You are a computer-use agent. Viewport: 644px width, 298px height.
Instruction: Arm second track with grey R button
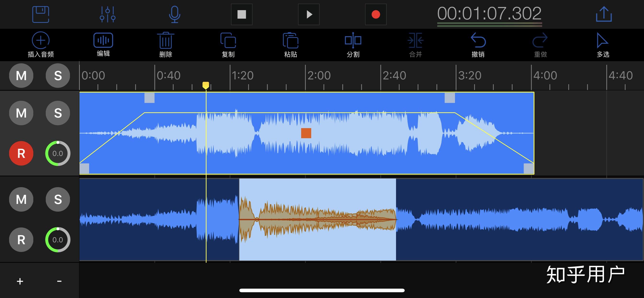[21, 240]
